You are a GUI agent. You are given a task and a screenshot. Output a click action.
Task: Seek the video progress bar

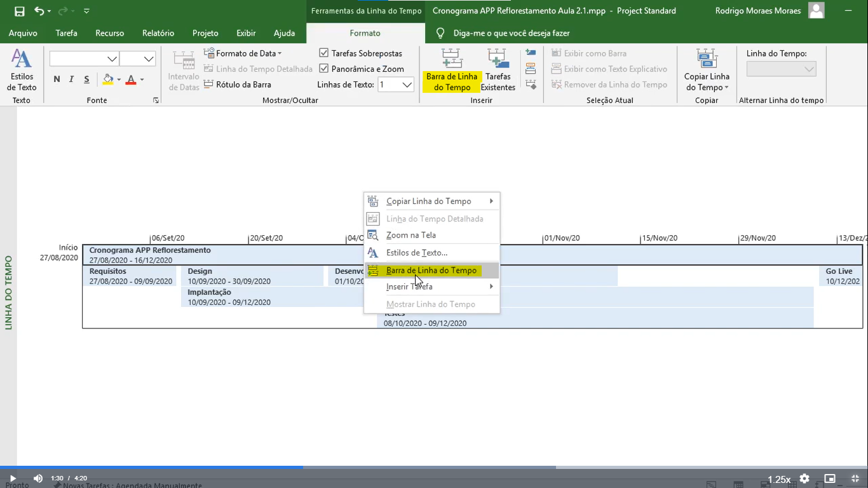point(434,467)
